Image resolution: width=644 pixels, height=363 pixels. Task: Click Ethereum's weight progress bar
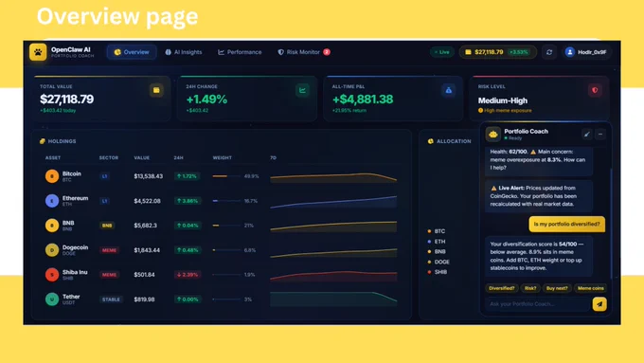tap(226, 201)
